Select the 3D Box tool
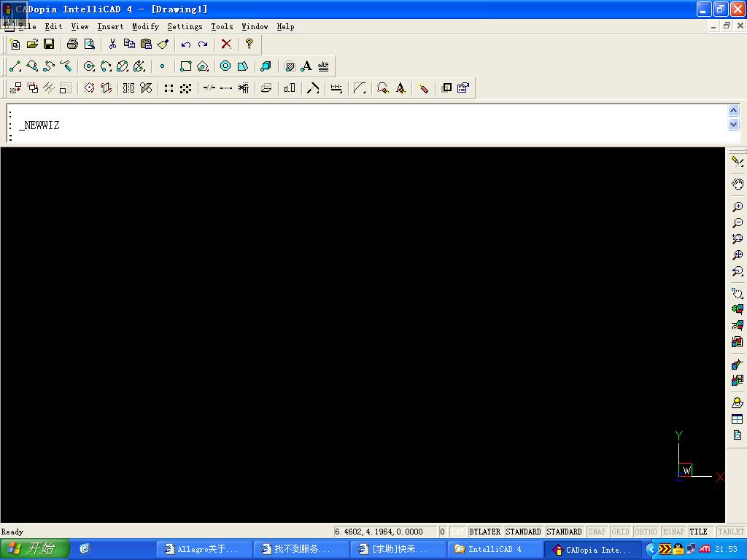The height and width of the screenshot is (560, 747). click(266, 66)
